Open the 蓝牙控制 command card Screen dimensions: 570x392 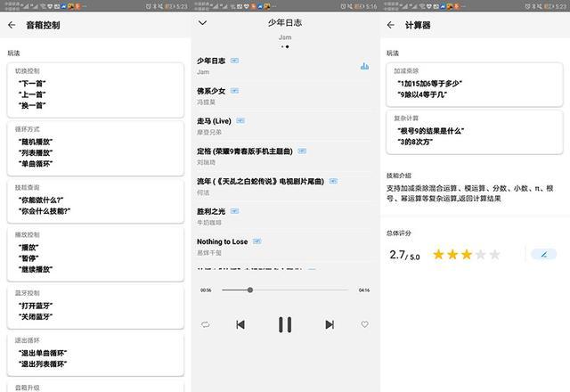pos(95,307)
